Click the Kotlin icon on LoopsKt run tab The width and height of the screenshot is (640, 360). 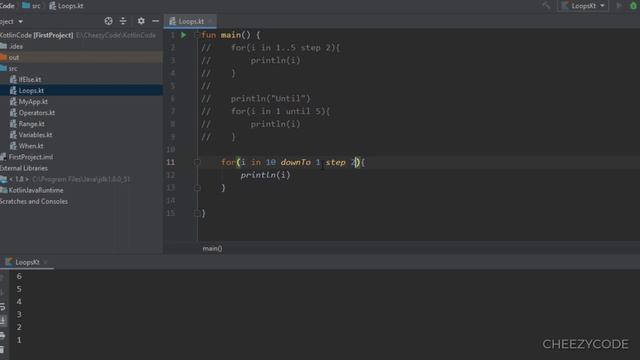click(9, 262)
